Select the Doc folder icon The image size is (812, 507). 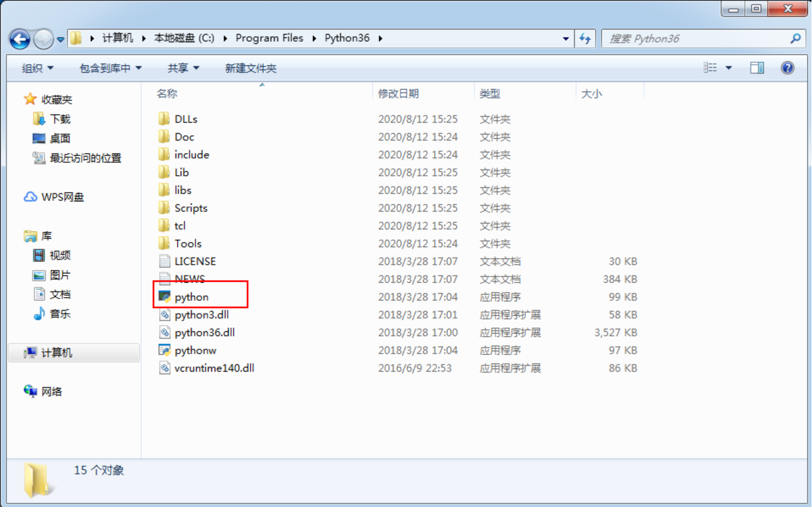point(164,137)
